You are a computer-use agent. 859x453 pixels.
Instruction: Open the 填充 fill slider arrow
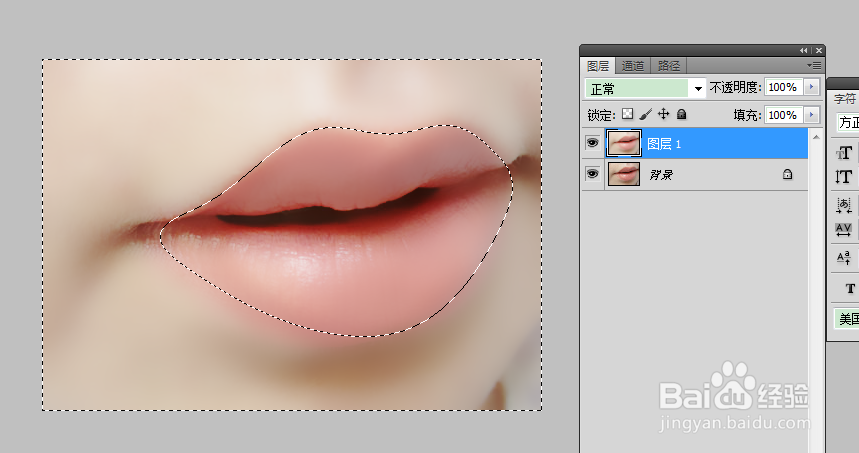pyautogui.click(x=812, y=115)
